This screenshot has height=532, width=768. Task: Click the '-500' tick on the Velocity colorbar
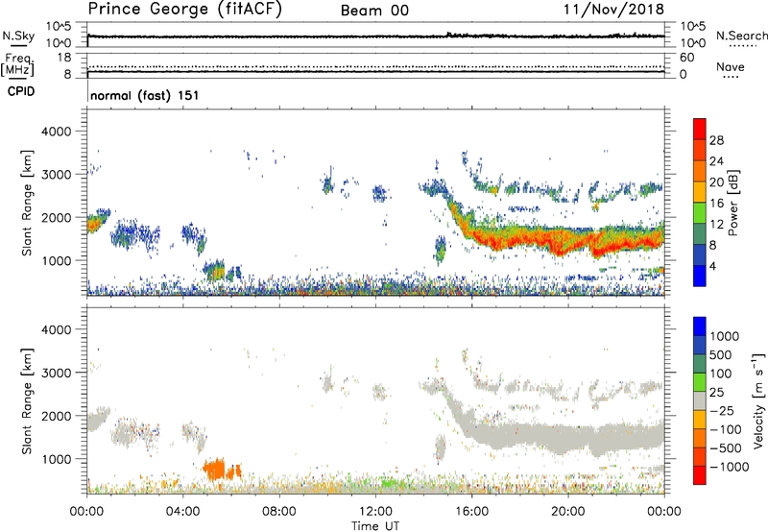(725, 447)
